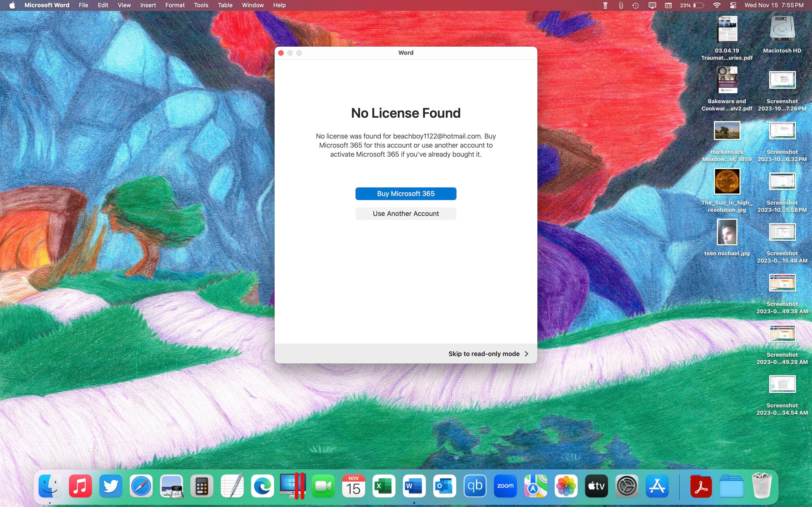This screenshot has height=507, width=812.
Task: Skip to read-only mode chevron
Action: 526,354
